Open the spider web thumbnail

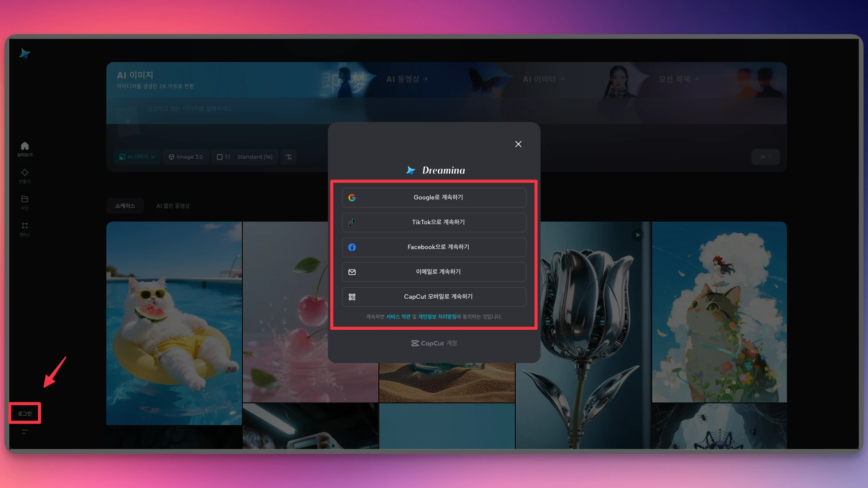click(719, 426)
